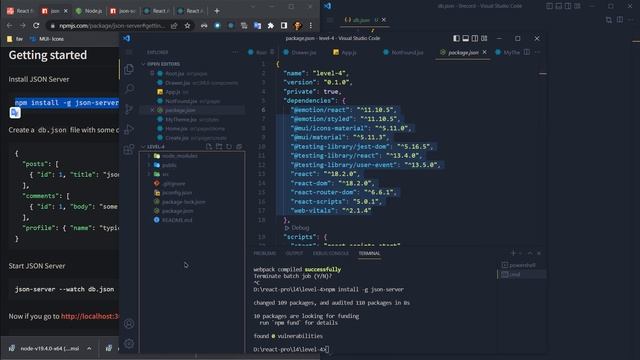The width and height of the screenshot is (640, 360).
Task: Toggle secondary sidebar in package.json window title bar
Action: coord(475,38)
